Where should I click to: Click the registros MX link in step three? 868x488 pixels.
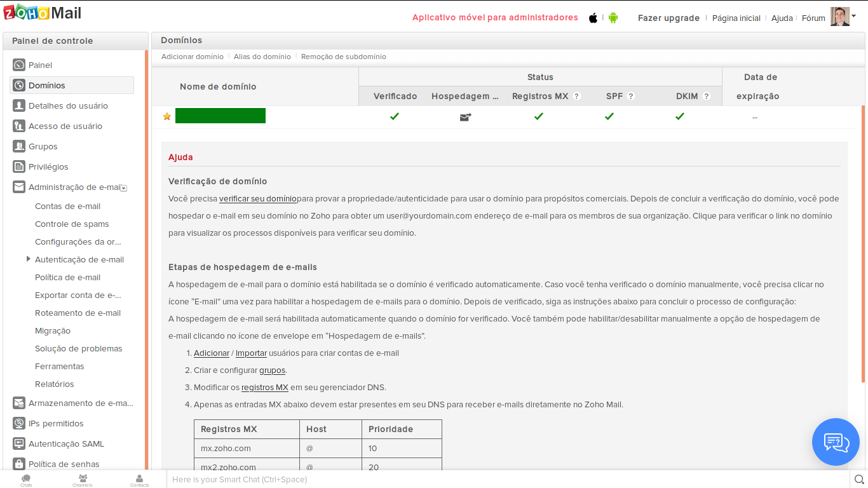265,387
